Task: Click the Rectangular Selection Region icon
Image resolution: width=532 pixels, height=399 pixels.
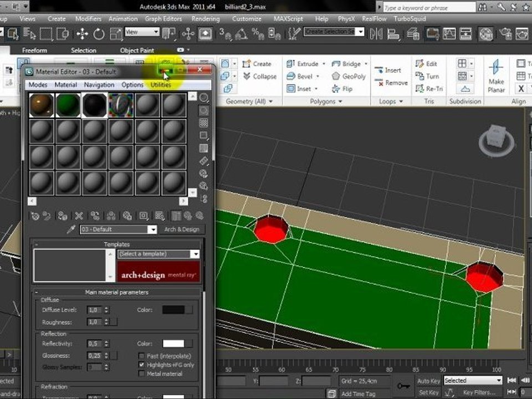Action: tap(46, 34)
